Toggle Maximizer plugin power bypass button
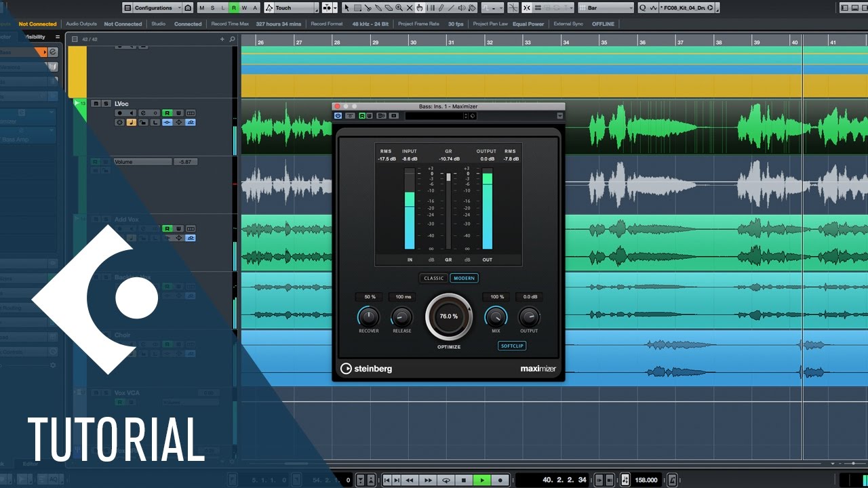Viewport: 868px width, 488px height. pyautogui.click(x=338, y=115)
